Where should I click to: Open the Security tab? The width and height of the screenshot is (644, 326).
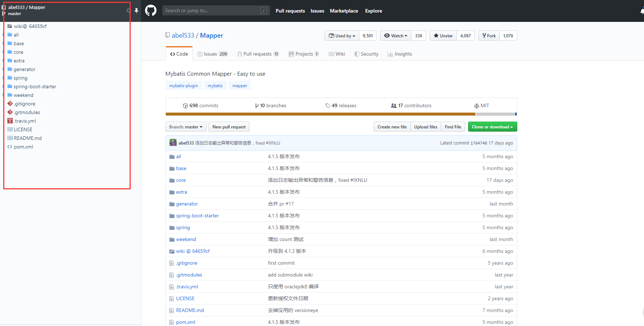[x=366, y=54]
